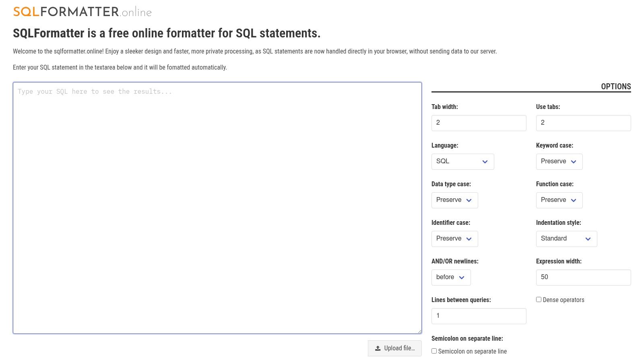The image size is (644, 362).
Task: Click the upload arrow icon
Action: (x=378, y=348)
